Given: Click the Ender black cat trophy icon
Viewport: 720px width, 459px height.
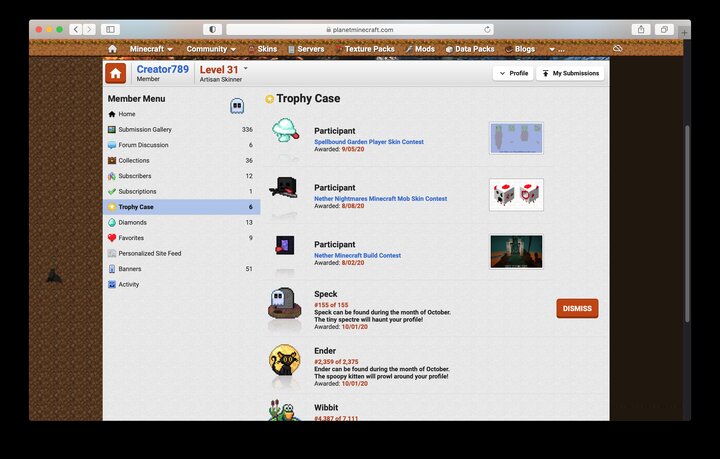Looking at the screenshot, I should pos(284,366).
